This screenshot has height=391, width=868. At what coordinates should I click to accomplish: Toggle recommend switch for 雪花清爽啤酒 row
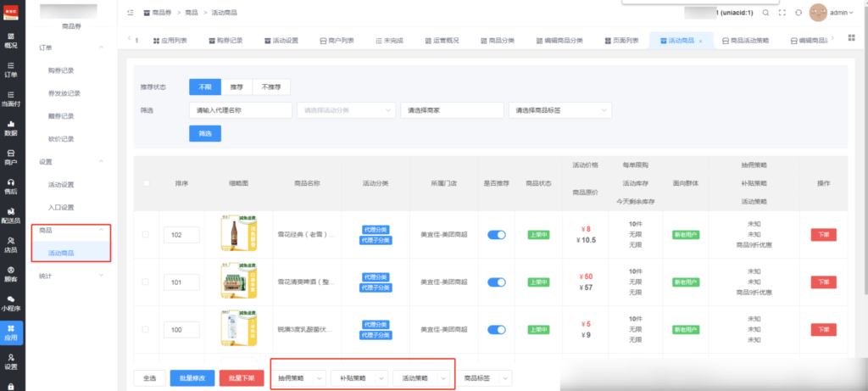(497, 282)
